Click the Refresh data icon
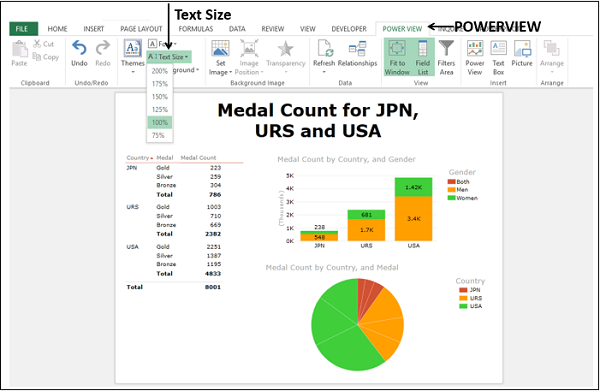The image size is (600, 391). click(x=324, y=48)
